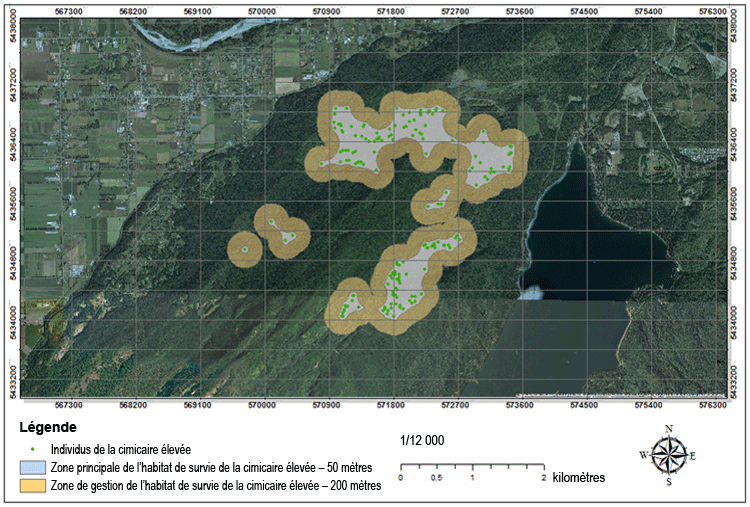Click the small isolated circular habitat zone

(243, 250)
